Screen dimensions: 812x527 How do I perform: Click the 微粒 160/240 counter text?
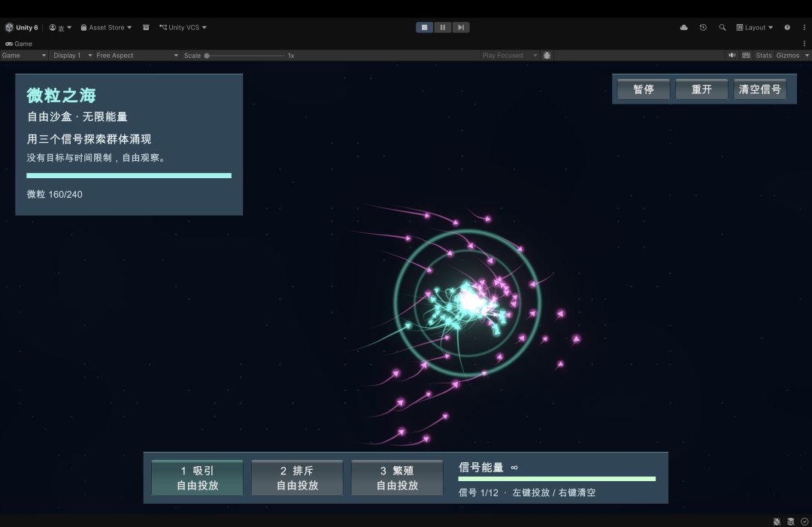coord(54,194)
